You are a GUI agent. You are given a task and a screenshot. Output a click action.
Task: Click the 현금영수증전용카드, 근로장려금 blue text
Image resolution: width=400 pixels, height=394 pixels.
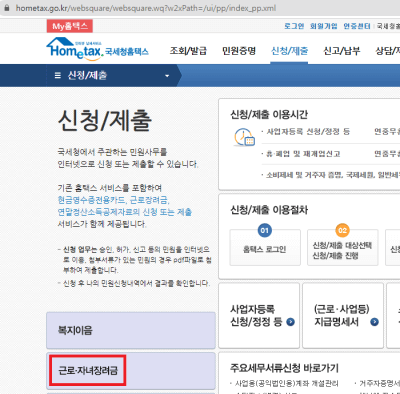coord(113,200)
